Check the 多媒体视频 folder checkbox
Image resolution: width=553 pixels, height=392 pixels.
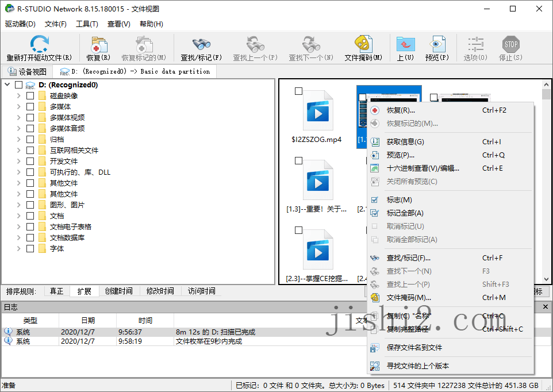pos(30,118)
